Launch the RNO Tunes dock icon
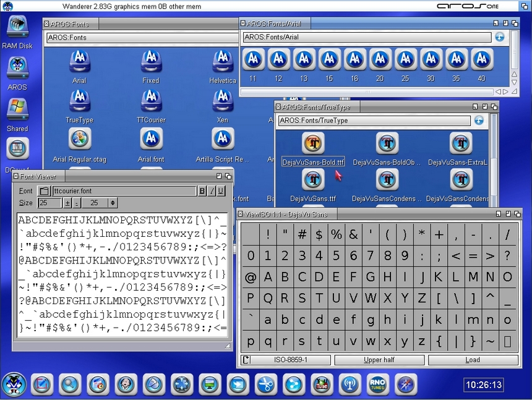The height and width of the screenshot is (400, 532). [377, 384]
